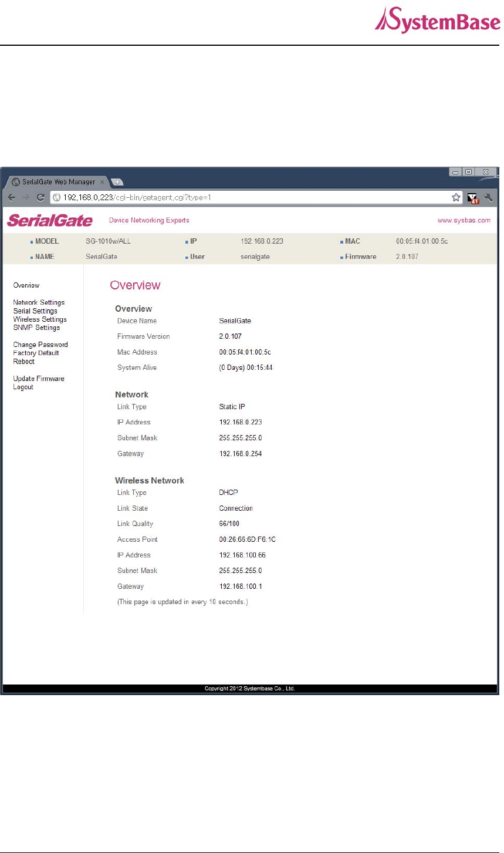Click wireless Link Type value DHCP
This screenshot has height=853, width=504.
228,493
